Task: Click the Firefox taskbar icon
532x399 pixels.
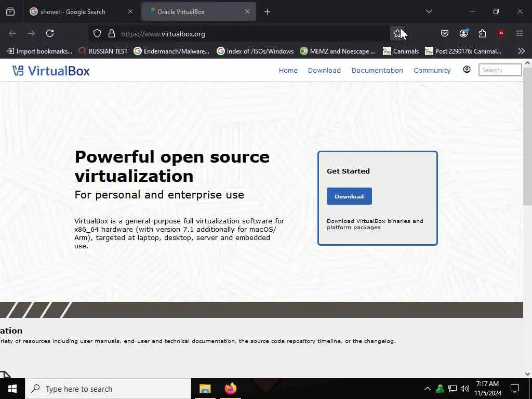Action: click(231, 389)
